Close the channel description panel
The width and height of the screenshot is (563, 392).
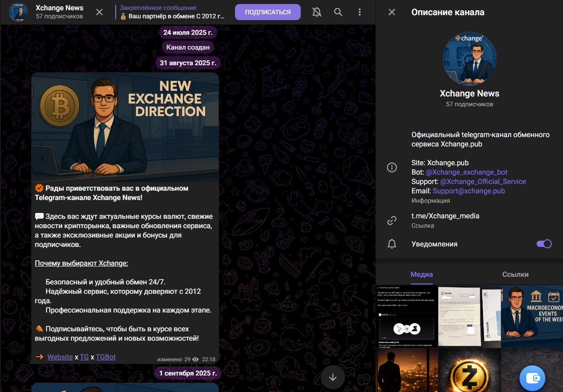(392, 13)
